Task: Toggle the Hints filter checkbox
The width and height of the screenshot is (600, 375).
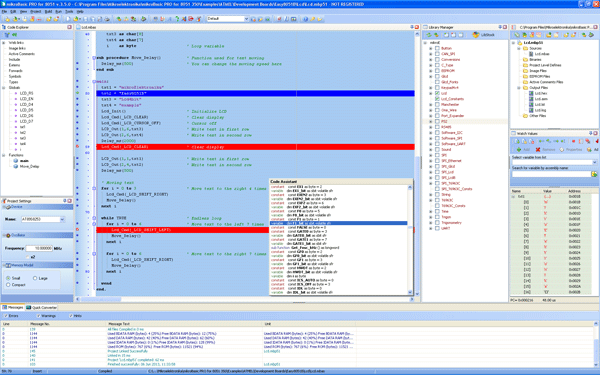Action: (71, 316)
